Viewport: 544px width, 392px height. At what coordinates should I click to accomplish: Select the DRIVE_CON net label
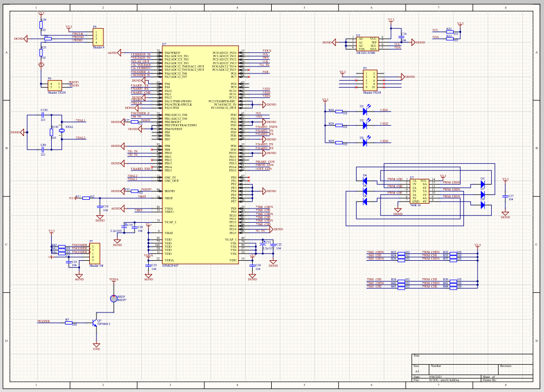265,165
